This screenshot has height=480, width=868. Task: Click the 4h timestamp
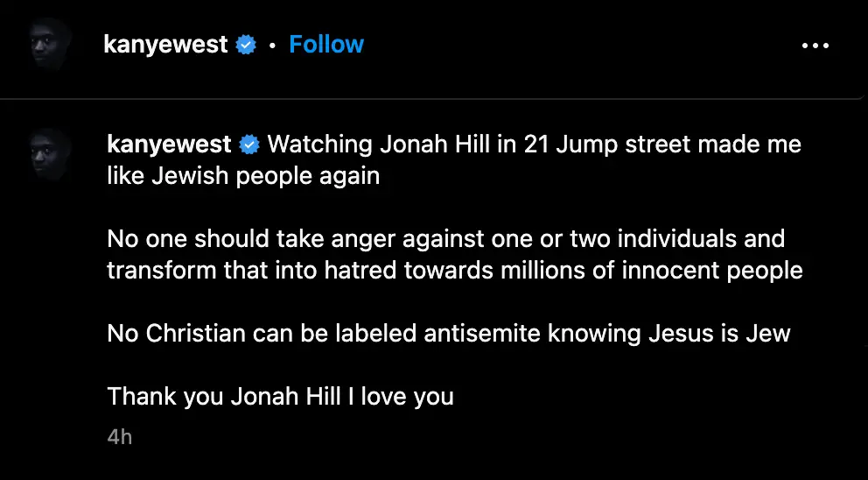(120, 436)
